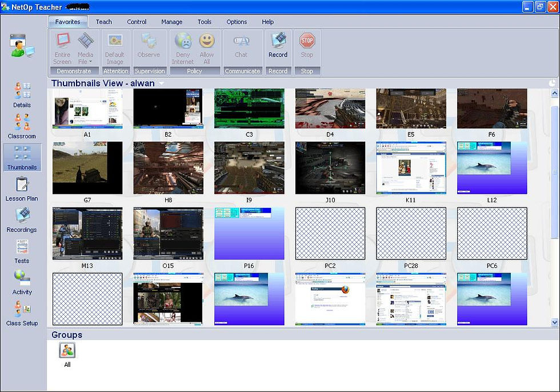Select student thumbnail B2
The height and width of the screenshot is (392, 560).
point(168,109)
